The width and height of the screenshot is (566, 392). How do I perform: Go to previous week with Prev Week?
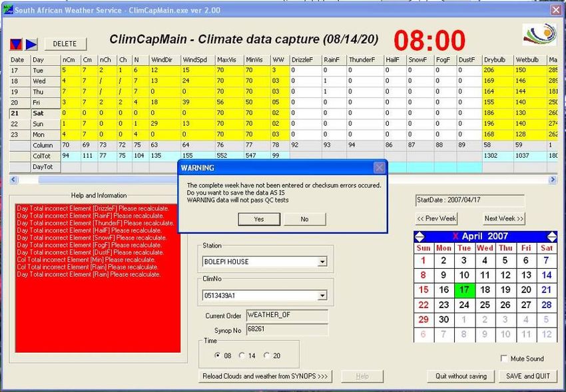(x=437, y=218)
